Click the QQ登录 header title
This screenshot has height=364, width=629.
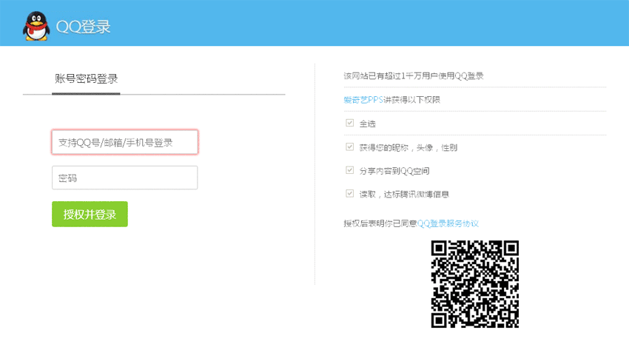pos(83,27)
